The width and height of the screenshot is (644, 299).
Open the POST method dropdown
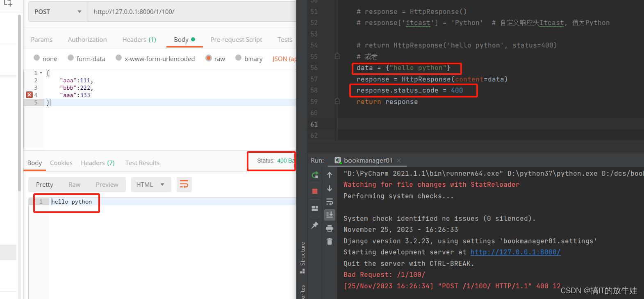[58, 11]
